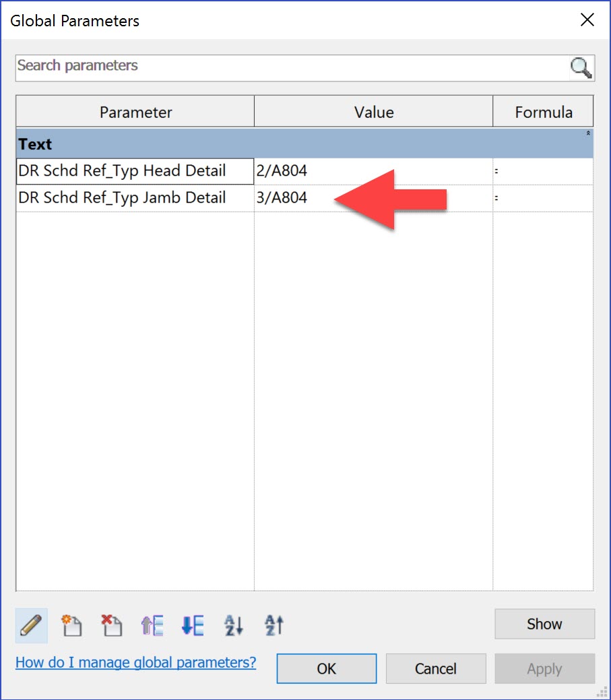Sort parameters in ascending order

232,626
